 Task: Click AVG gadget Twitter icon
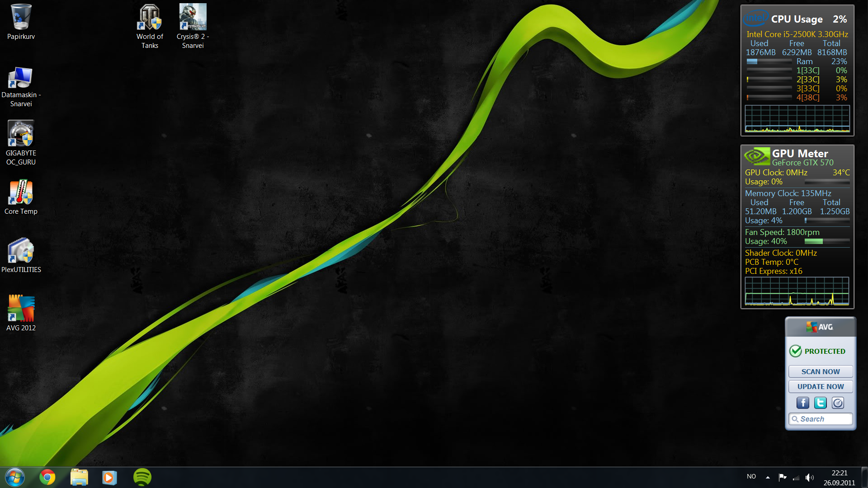point(820,403)
